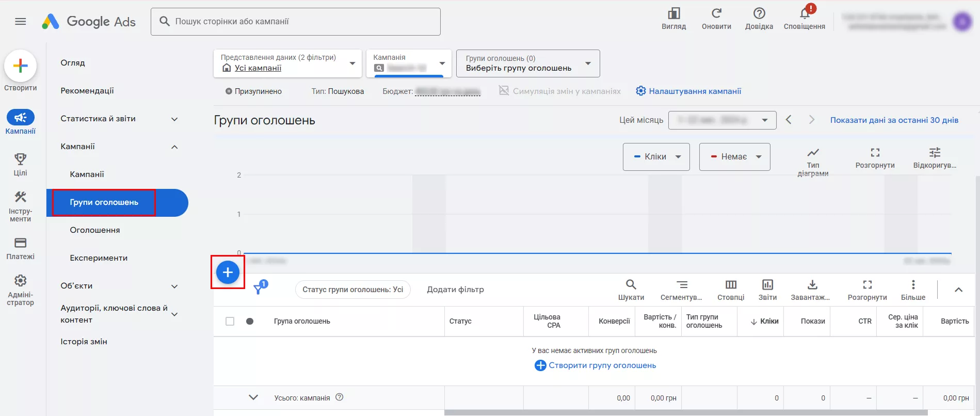Open Інструменти tools icon
The image size is (980, 416).
pos(21,197)
